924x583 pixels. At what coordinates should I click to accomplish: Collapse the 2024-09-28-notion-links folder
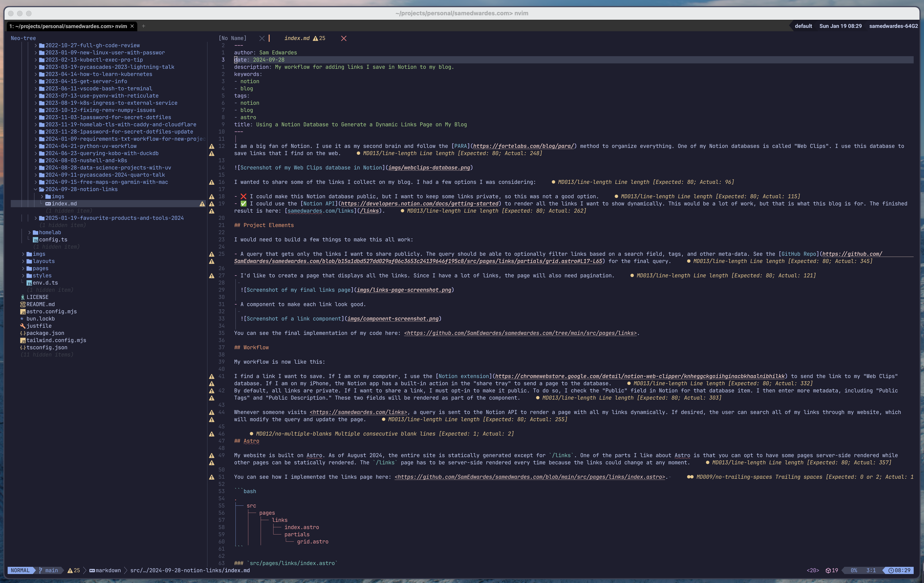pyautogui.click(x=36, y=189)
